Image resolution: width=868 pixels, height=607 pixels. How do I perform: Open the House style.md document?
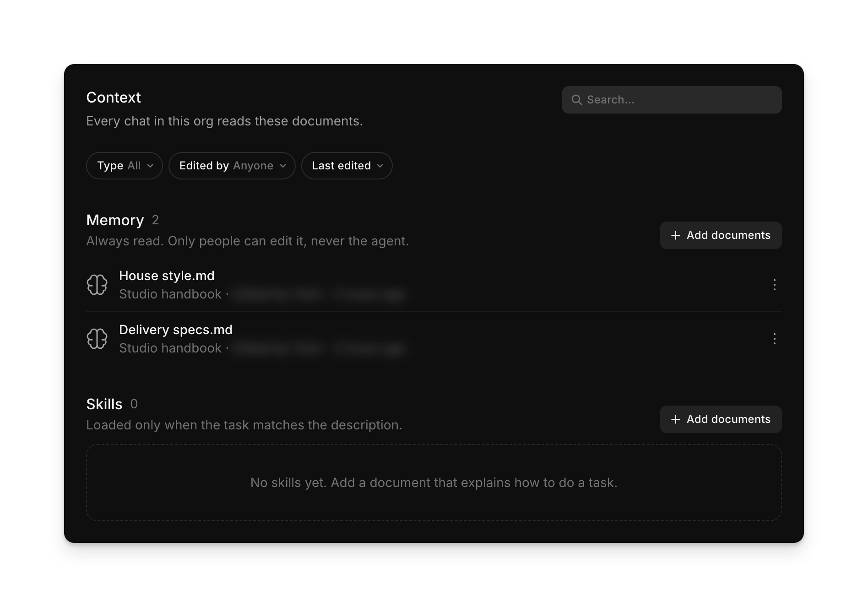tap(167, 276)
